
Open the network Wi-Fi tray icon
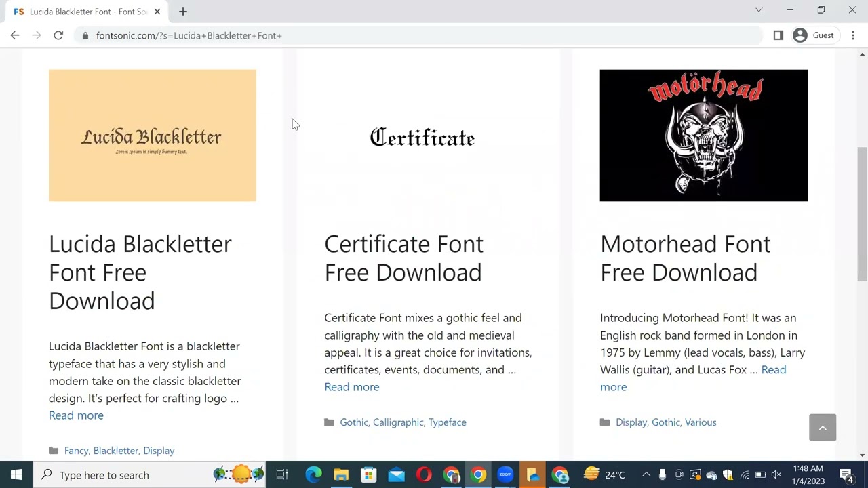[x=745, y=474]
